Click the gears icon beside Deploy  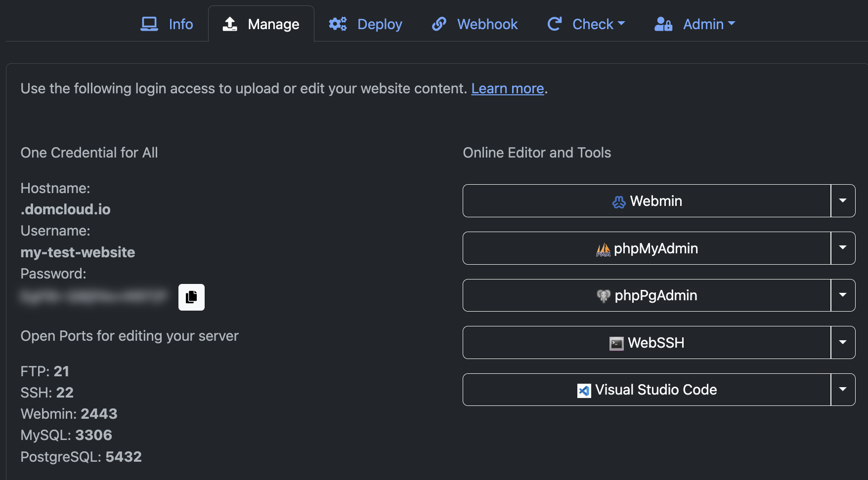[338, 24]
